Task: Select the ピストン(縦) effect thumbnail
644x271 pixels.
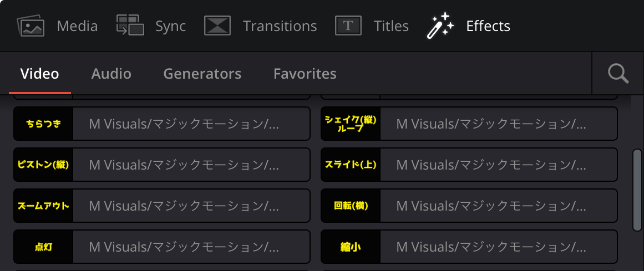Action: (44, 165)
